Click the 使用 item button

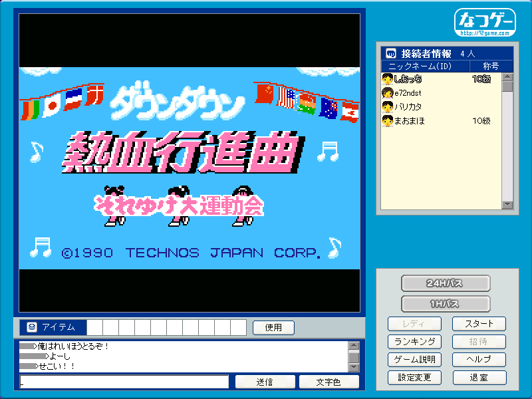(273, 328)
